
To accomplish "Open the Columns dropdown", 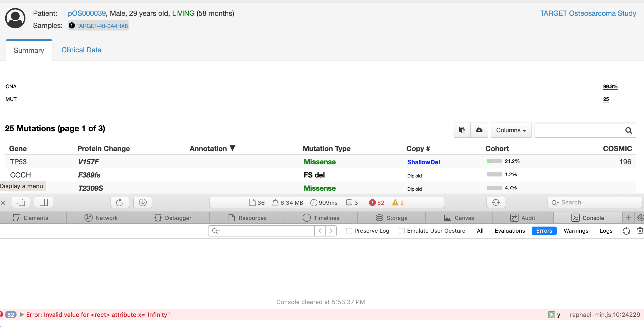I will [511, 130].
